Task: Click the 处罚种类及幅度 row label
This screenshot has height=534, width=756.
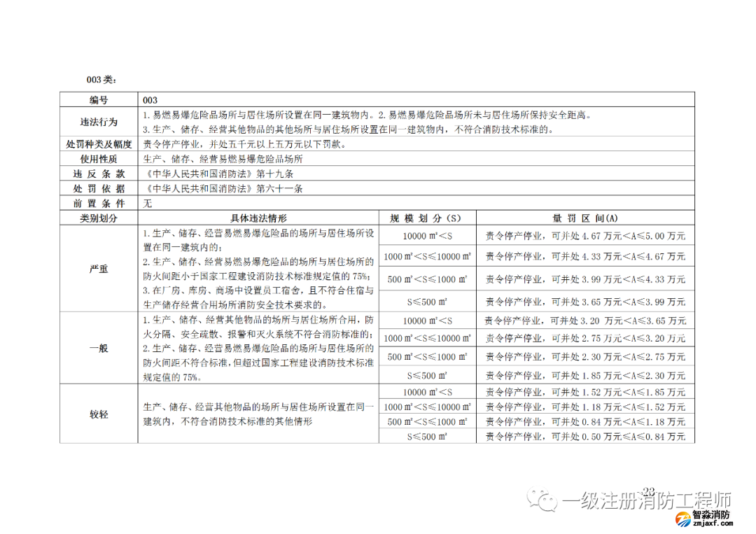Action: [99, 144]
